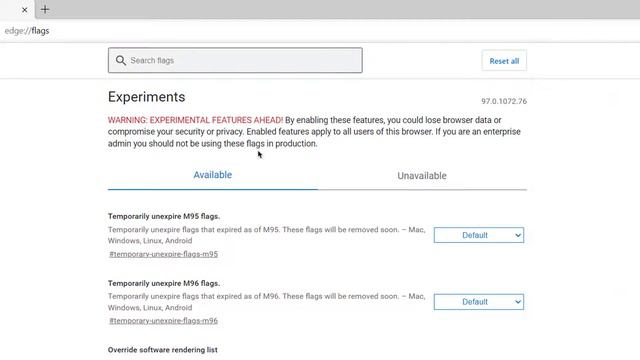Select the 'Temporarily unexpire M95 flags' title
640x360 pixels.
[x=164, y=216]
